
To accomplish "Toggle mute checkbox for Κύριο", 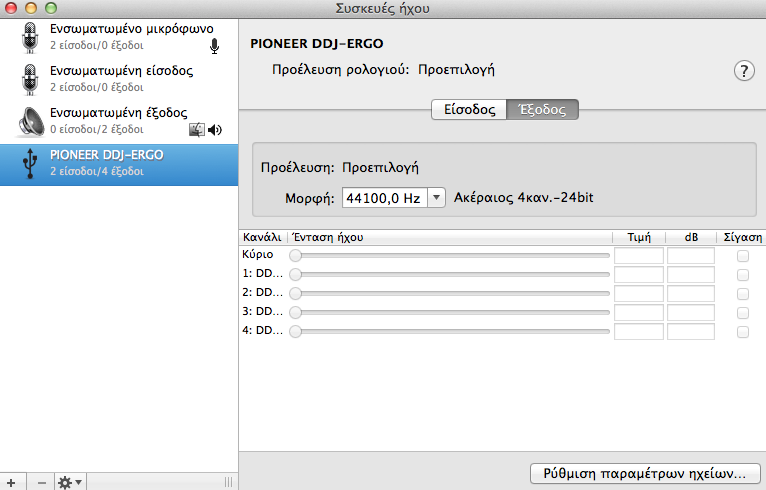I will pos(743,256).
